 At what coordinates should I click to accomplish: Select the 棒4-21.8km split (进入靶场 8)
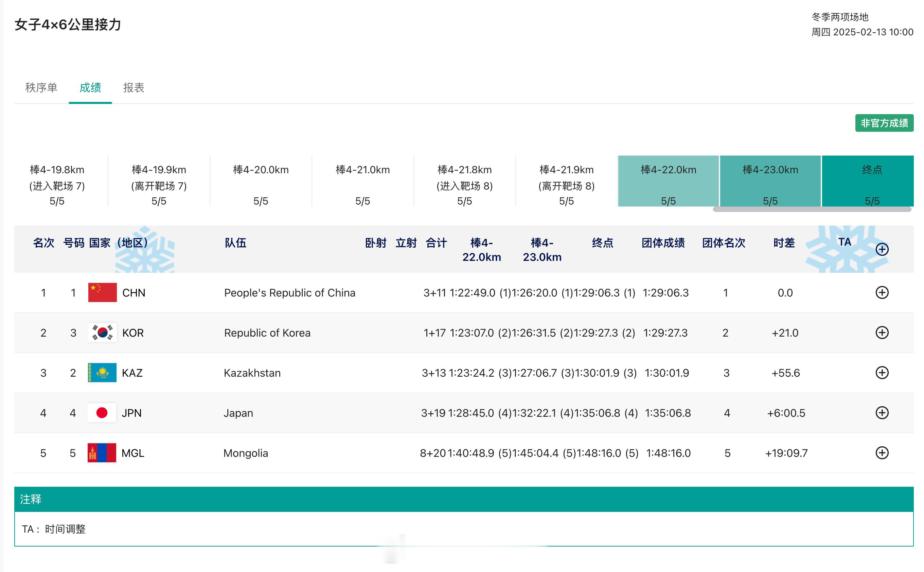(465, 181)
